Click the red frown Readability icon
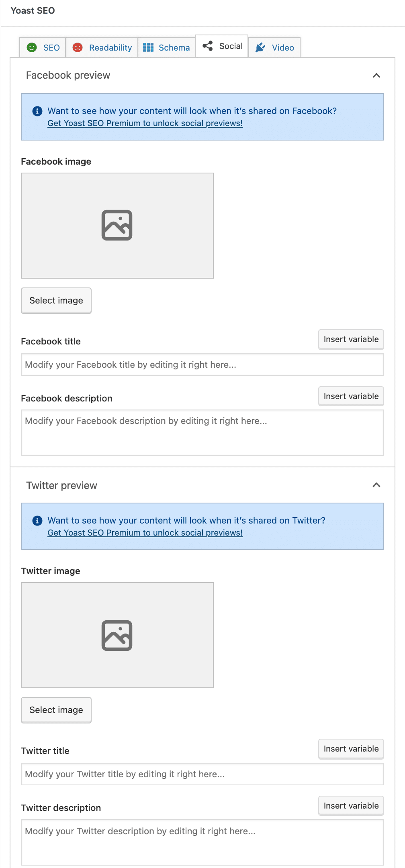The width and height of the screenshot is (405, 868). click(x=77, y=47)
